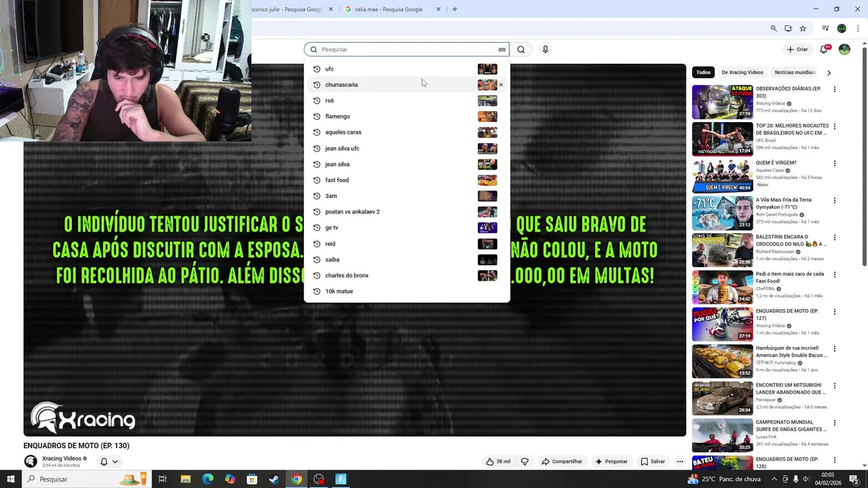868x488 pixels.
Task: Select 'ufc' search history suggestion
Action: pos(407,68)
